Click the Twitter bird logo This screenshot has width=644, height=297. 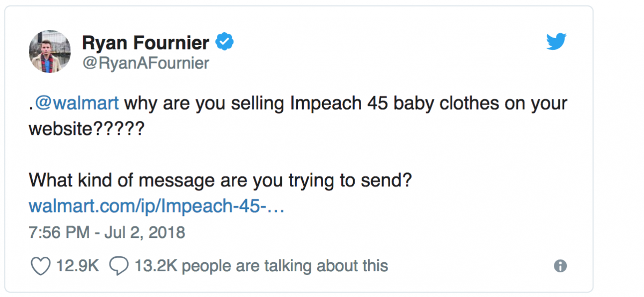tap(557, 42)
